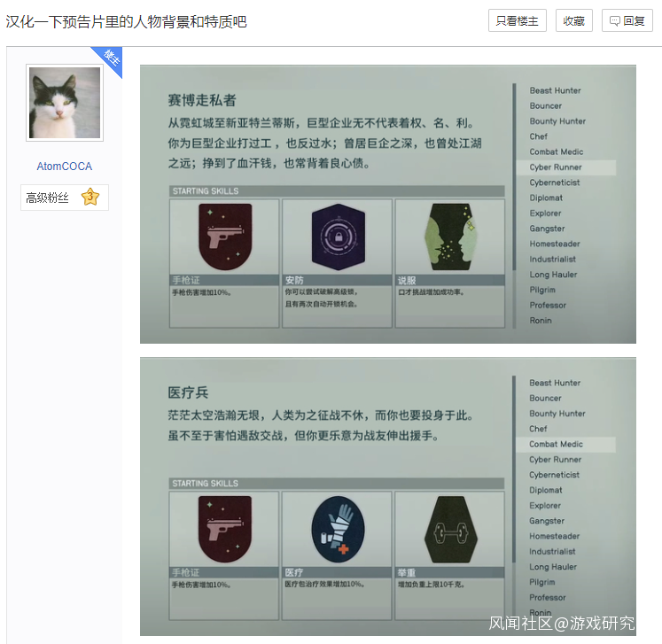662x644 pixels.
Task: Select Long Hauler in the second image list
Action: 553,567
